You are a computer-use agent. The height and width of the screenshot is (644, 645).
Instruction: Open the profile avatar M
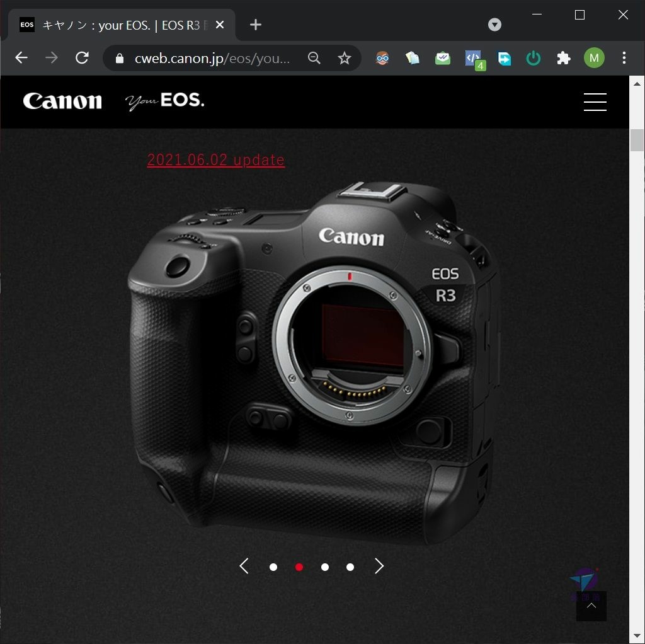tap(594, 58)
